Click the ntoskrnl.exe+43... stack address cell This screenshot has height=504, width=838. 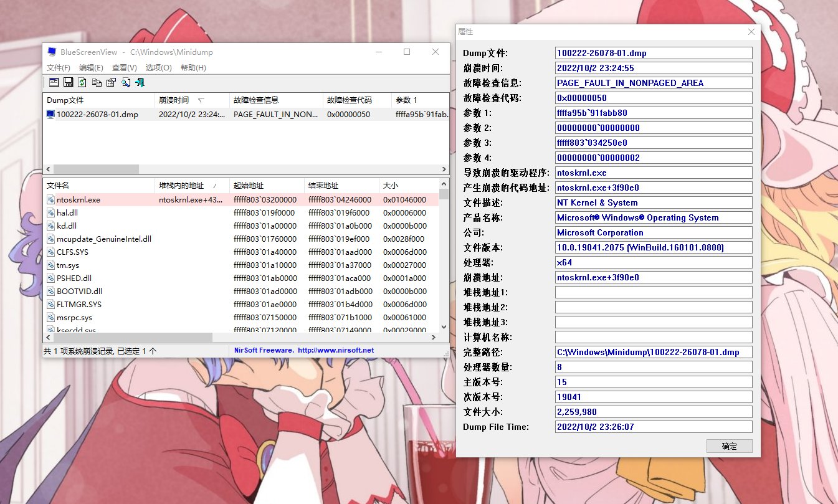click(190, 200)
